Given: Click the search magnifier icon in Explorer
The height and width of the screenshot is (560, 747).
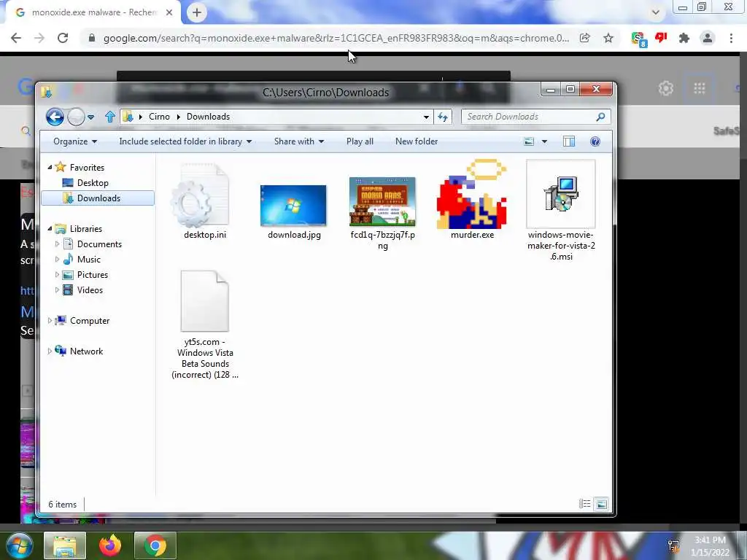Looking at the screenshot, I should (x=601, y=117).
